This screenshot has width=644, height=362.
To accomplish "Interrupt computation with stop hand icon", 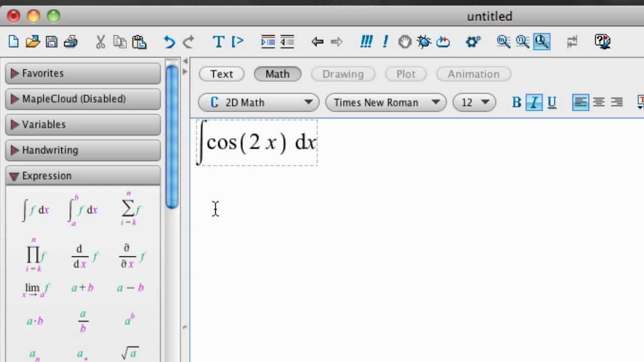I will tap(405, 42).
